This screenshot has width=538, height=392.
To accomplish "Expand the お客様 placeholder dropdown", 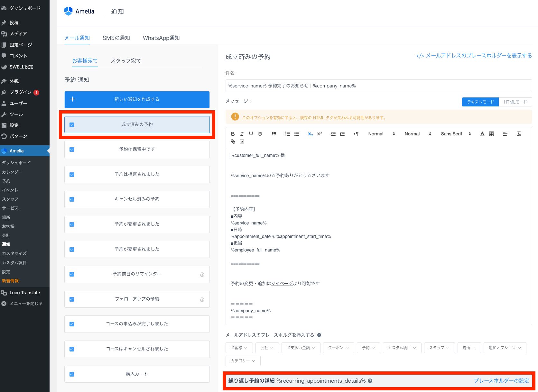I will [x=239, y=348].
